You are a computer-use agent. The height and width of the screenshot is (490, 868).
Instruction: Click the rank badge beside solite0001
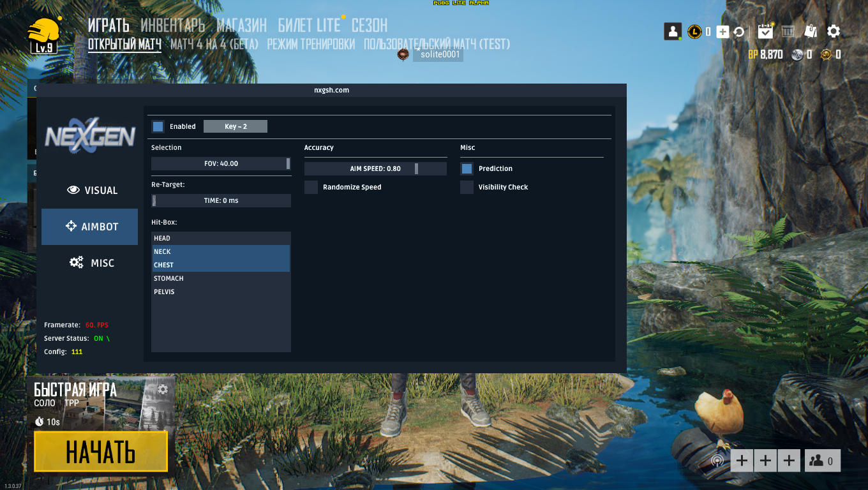[x=403, y=55]
